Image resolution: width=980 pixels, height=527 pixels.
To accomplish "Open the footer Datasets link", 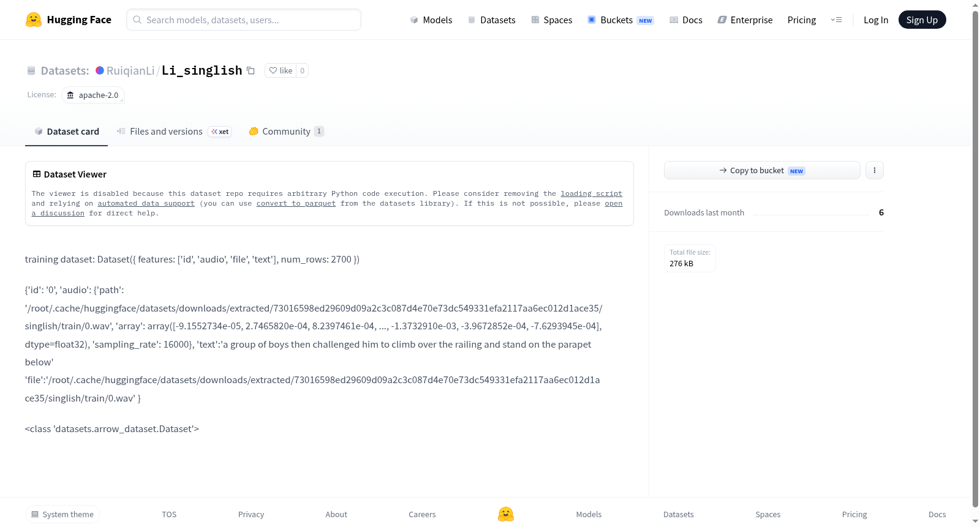I will (679, 514).
